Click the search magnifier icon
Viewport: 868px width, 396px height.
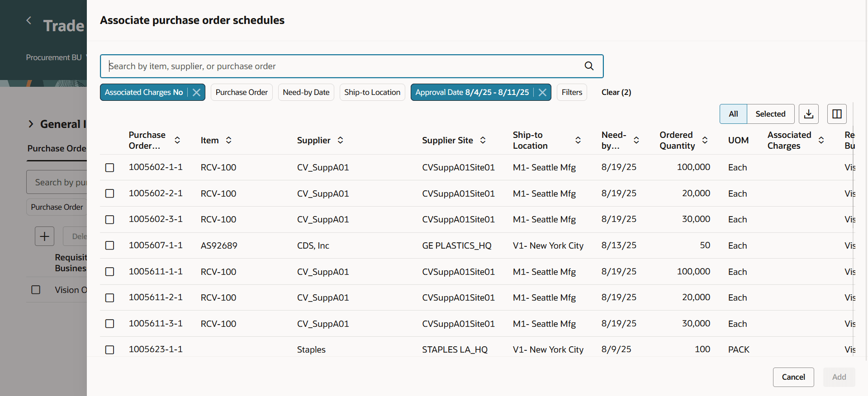point(589,66)
